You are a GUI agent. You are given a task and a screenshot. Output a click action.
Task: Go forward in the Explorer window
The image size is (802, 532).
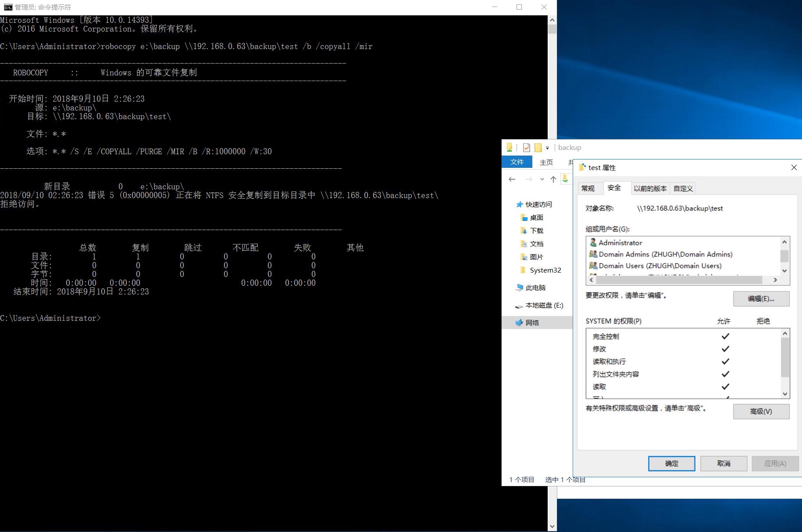click(x=529, y=179)
